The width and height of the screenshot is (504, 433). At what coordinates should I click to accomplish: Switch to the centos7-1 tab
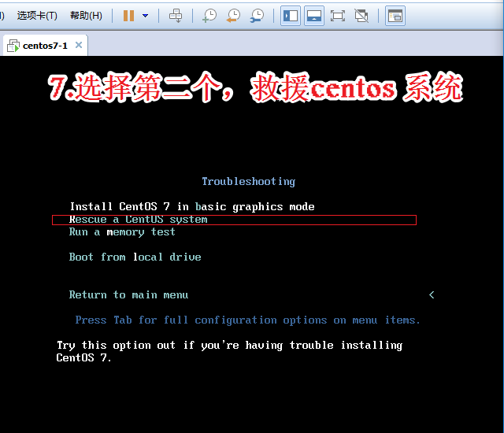[x=45, y=46]
